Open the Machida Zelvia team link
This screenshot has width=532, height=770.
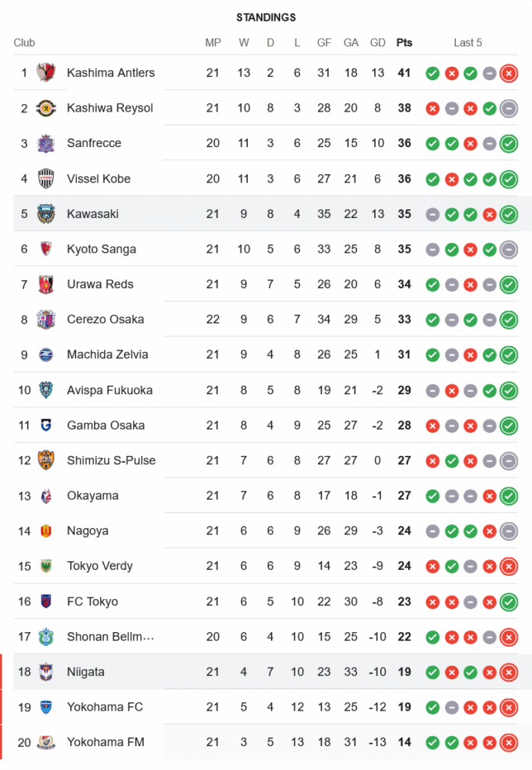pyautogui.click(x=108, y=355)
